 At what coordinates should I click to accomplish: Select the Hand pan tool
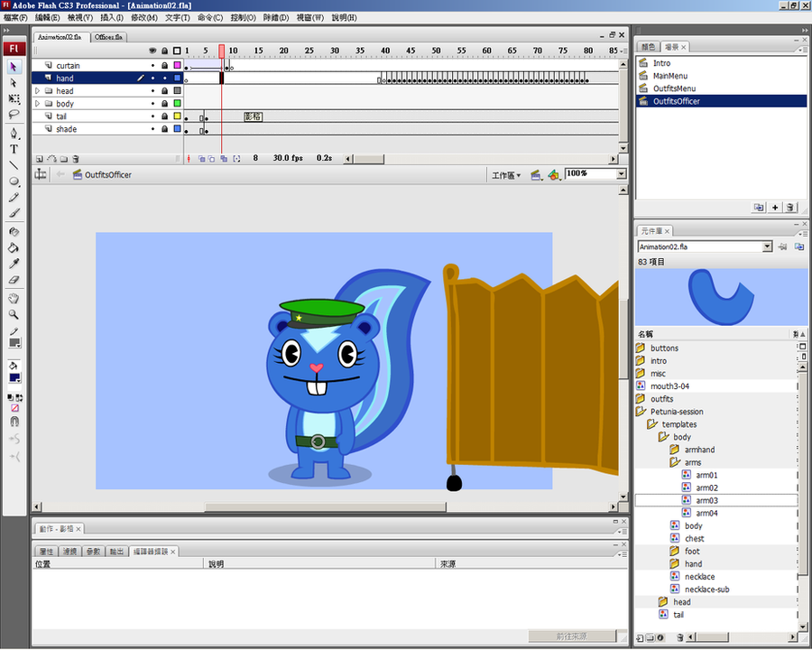coord(14,299)
